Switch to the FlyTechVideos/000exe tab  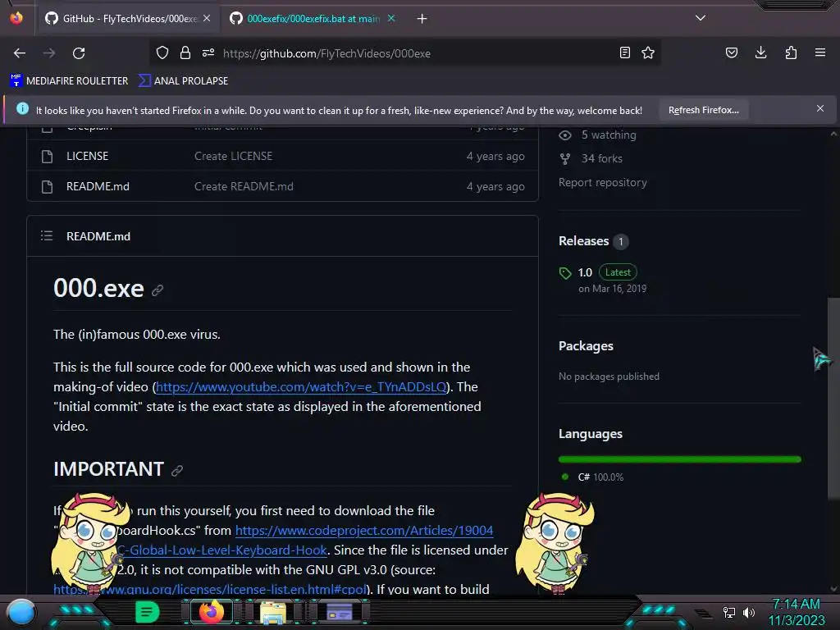[x=129, y=19]
